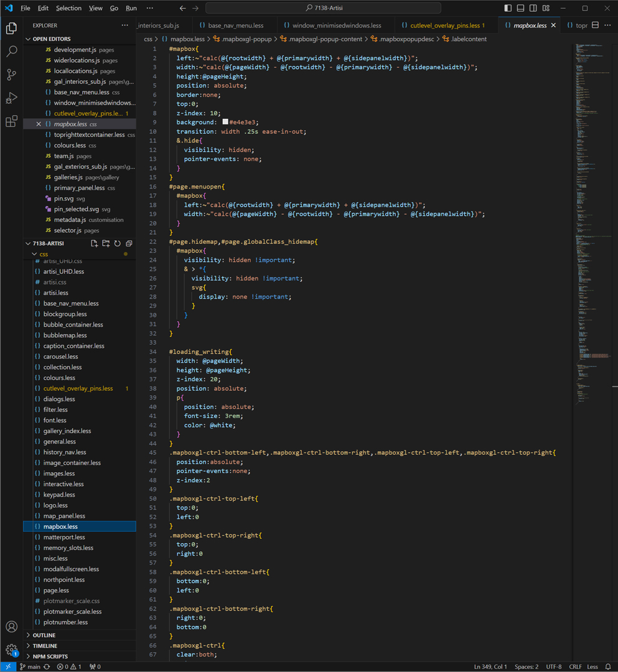Close the mapbox.less editor tab
The height and width of the screenshot is (672, 618).
pyautogui.click(x=553, y=26)
